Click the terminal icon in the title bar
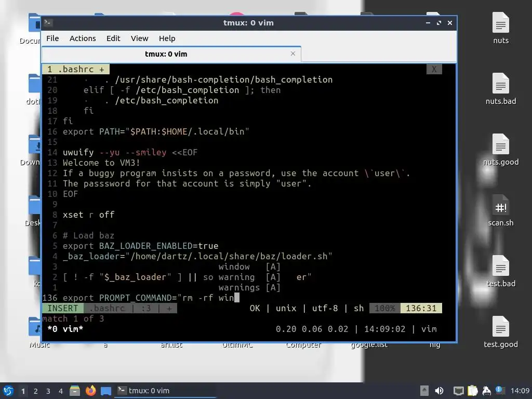532x399 pixels. click(x=47, y=23)
